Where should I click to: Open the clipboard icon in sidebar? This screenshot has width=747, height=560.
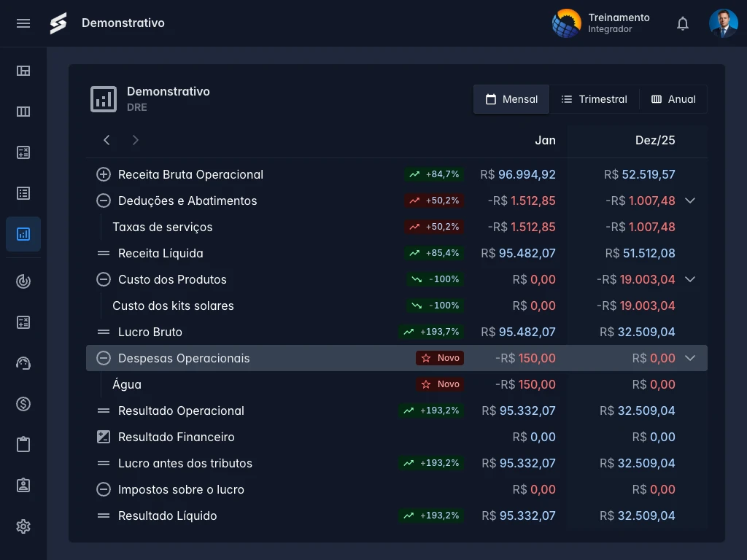pyautogui.click(x=23, y=444)
